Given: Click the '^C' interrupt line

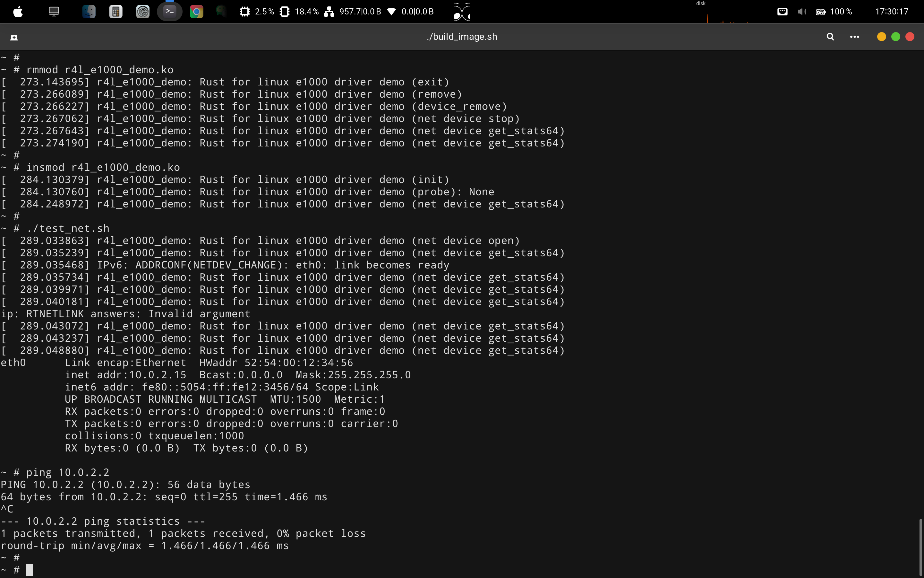Looking at the screenshot, I should pyautogui.click(x=7, y=509).
